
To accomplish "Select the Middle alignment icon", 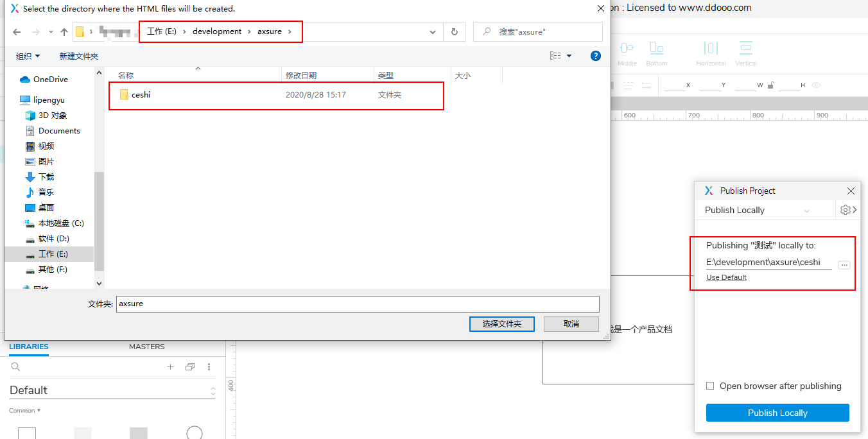I will [627, 47].
